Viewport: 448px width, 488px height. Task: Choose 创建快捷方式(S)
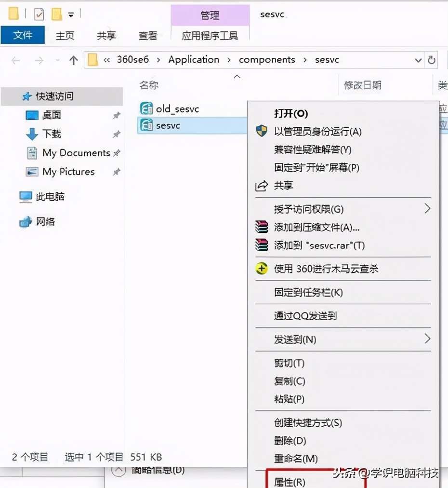coord(308,422)
